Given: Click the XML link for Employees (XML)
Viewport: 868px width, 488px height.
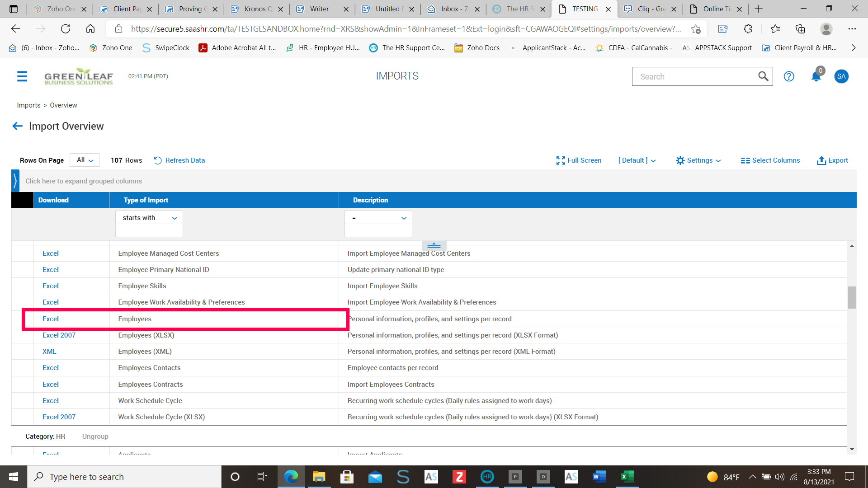Looking at the screenshot, I should tap(49, 352).
